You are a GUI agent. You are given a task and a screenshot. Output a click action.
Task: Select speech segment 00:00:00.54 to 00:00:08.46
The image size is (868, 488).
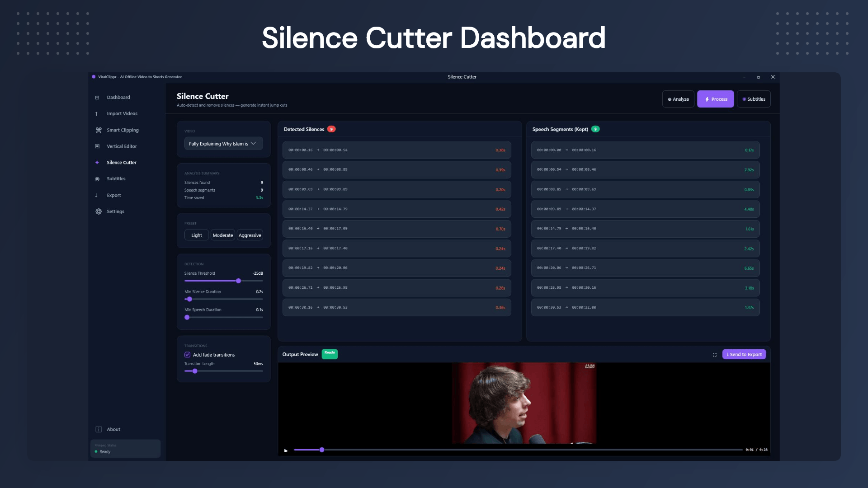(x=645, y=170)
